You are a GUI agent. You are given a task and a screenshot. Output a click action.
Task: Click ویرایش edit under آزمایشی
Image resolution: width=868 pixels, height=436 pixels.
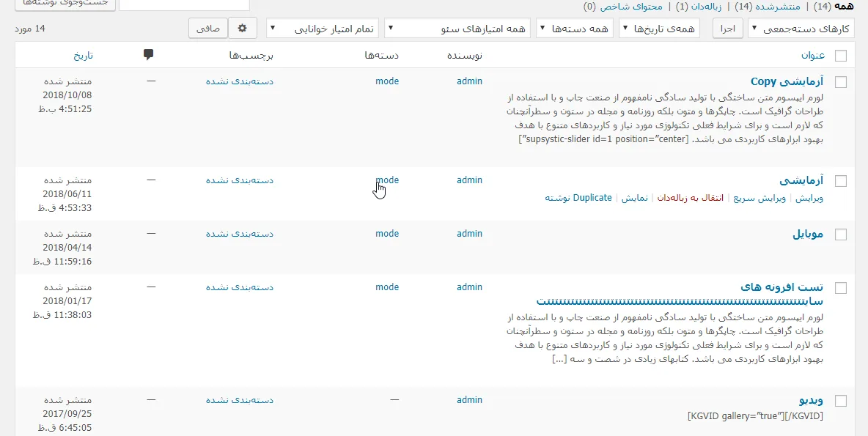click(x=809, y=198)
